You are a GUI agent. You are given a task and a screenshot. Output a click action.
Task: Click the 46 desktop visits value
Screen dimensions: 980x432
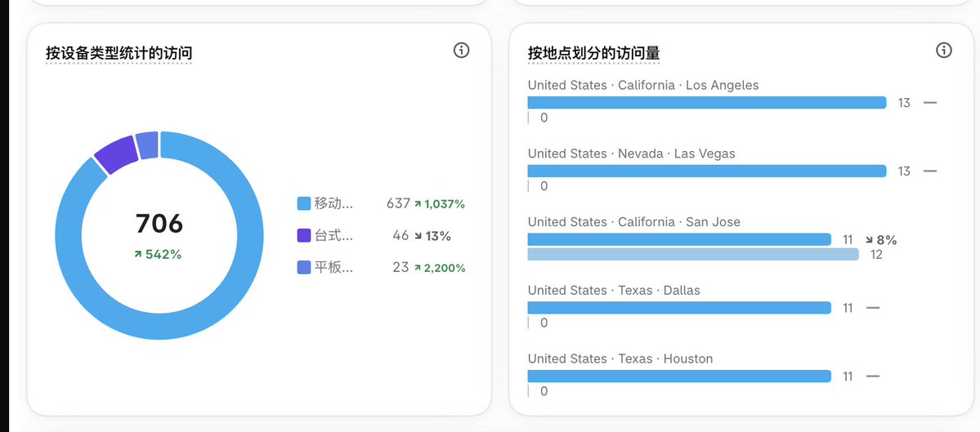tap(400, 235)
